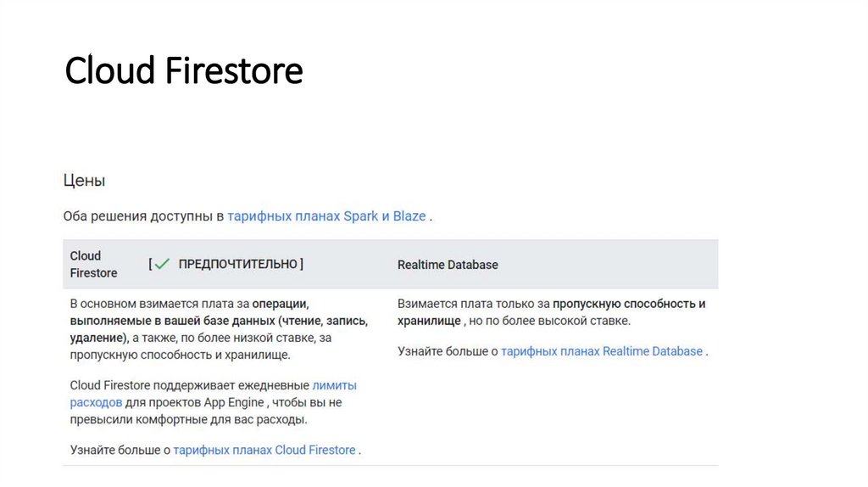Select the "Цены" section heading
Image resolution: width=868 pixels, height=487 pixels.
tap(84, 180)
